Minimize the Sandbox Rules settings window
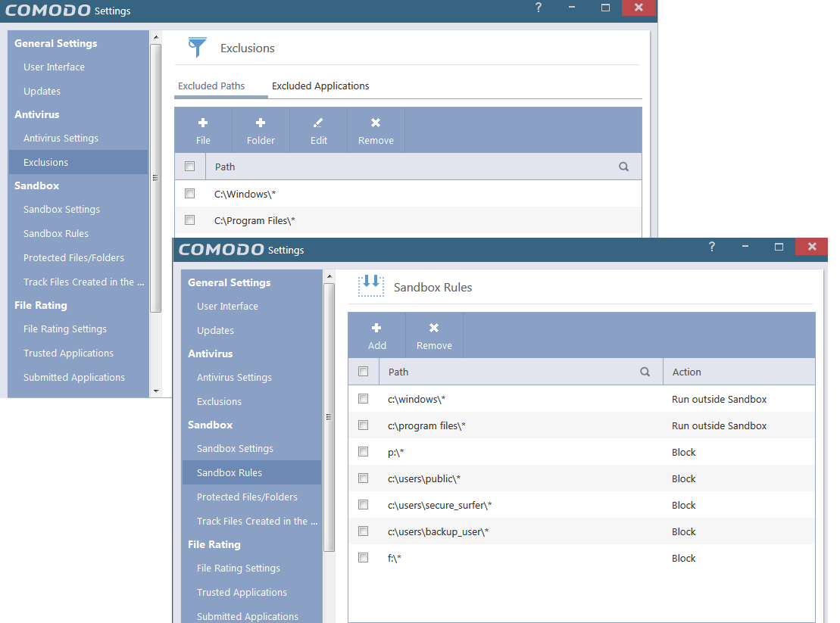The image size is (840, 623). (x=745, y=246)
